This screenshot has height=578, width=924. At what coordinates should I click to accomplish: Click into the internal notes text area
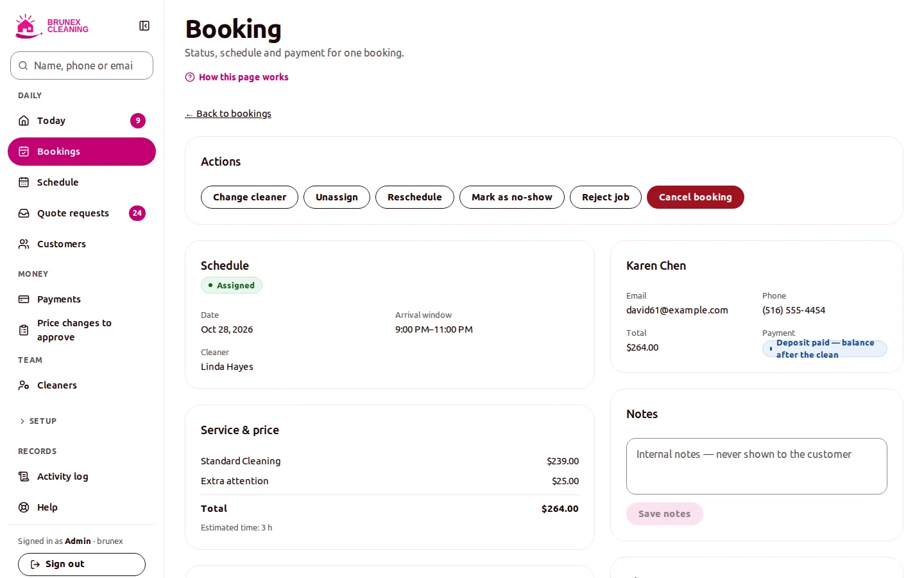pyautogui.click(x=757, y=466)
